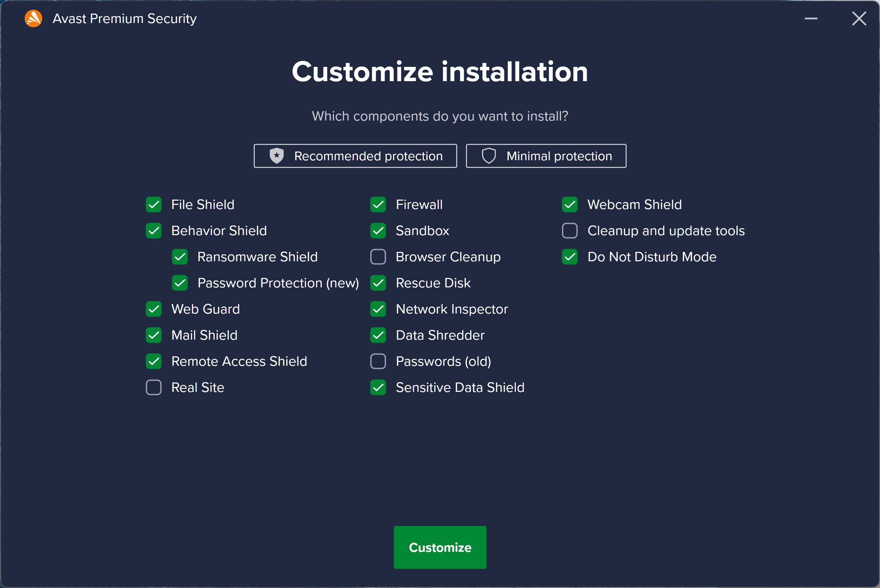Viewport: 880px width, 588px height.
Task: Enable the Real Site checkbox
Action: (x=154, y=387)
